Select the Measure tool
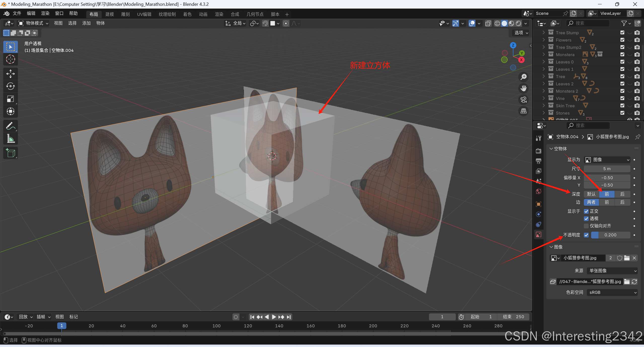Screen dimensions: 644x347 coord(10,138)
